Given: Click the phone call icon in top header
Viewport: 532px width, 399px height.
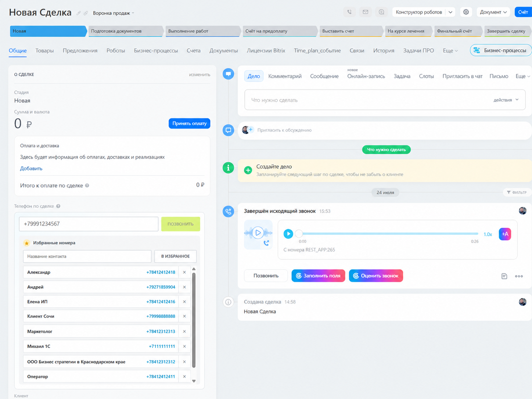Looking at the screenshot, I should (x=349, y=12).
